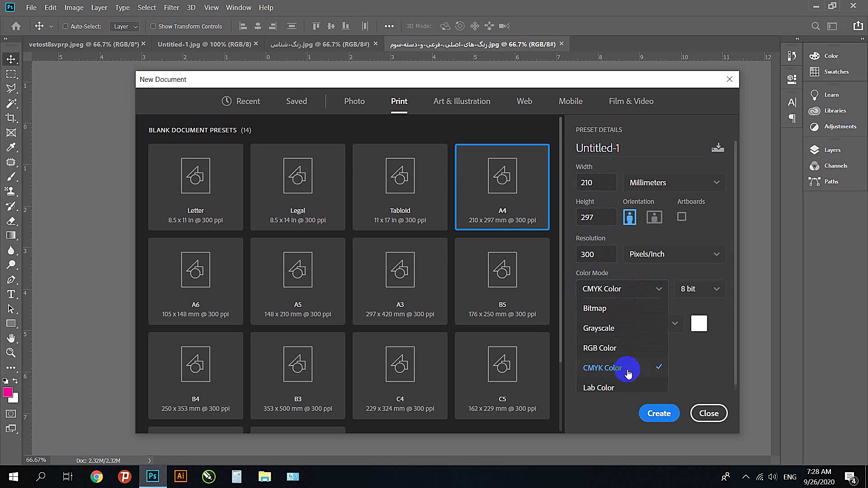The width and height of the screenshot is (868, 488).
Task: Choose landscape orientation icon
Action: [x=654, y=217]
